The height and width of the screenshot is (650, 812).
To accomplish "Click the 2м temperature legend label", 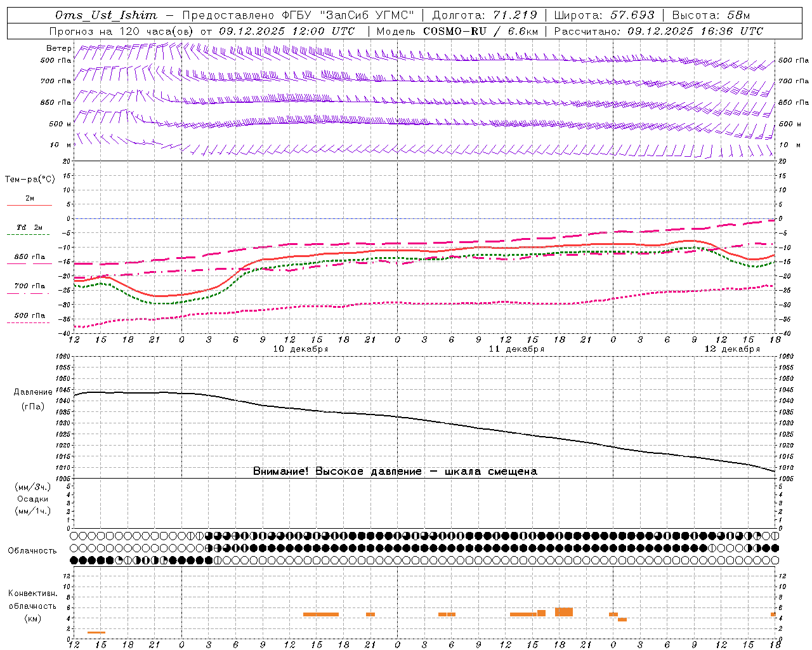I will click(x=30, y=198).
